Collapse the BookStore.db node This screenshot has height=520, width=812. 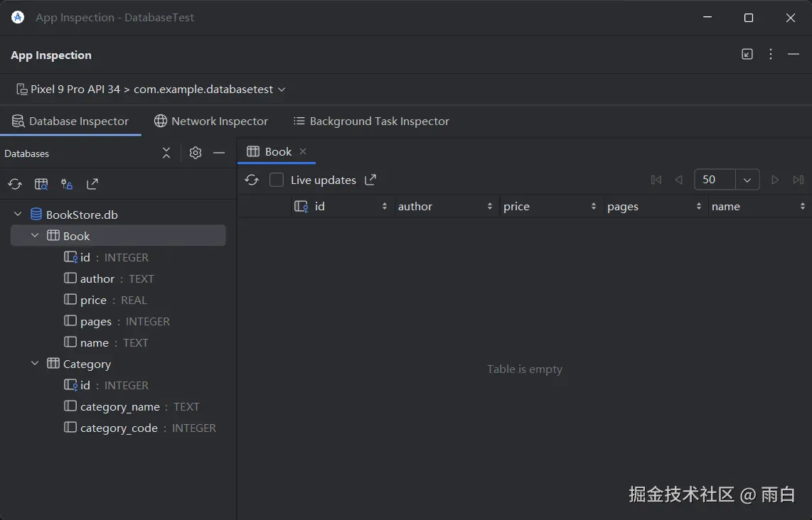pos(18,214)
